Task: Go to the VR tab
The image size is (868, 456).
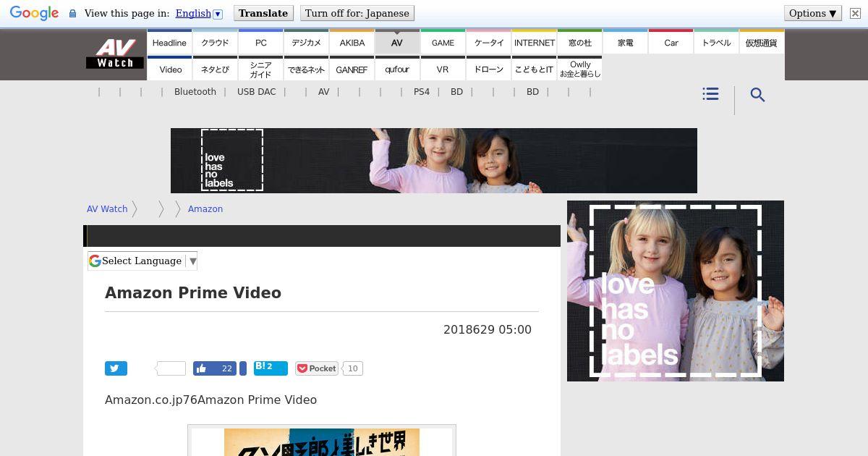Action: click(x=443, y=69)
